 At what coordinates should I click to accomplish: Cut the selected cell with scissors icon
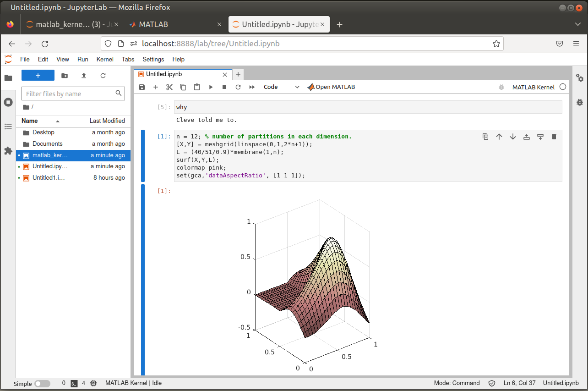(169, 87)
